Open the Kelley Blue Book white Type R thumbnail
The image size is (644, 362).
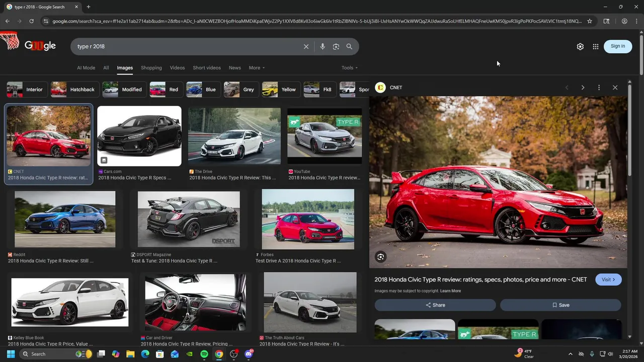[70, 303]
